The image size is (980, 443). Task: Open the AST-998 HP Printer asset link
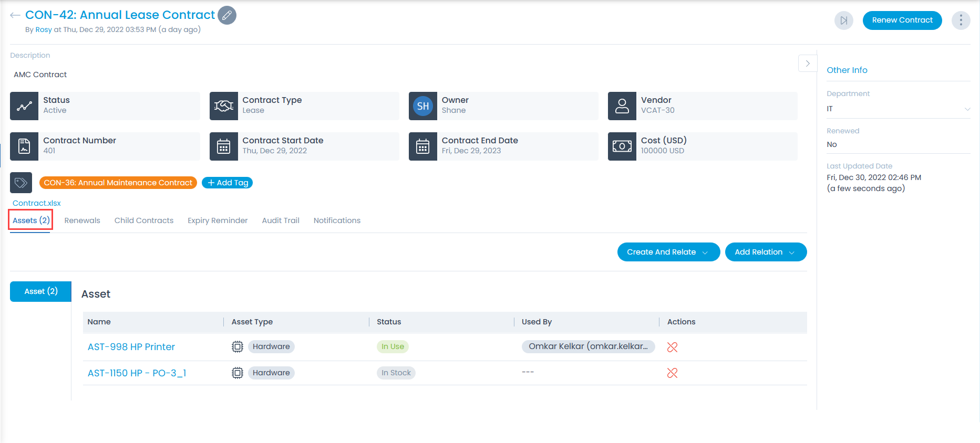click(131, 347)
